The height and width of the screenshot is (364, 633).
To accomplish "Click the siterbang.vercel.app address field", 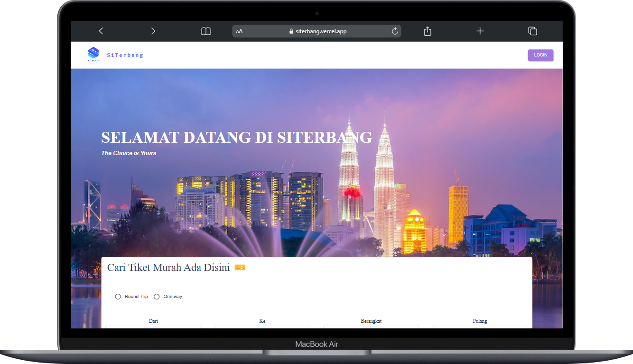I will point(316,31).
